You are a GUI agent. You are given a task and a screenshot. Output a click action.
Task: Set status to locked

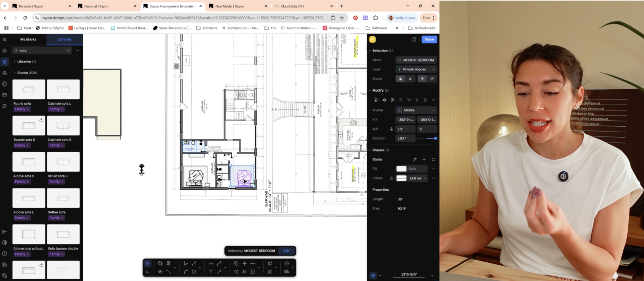pos(410,79)
